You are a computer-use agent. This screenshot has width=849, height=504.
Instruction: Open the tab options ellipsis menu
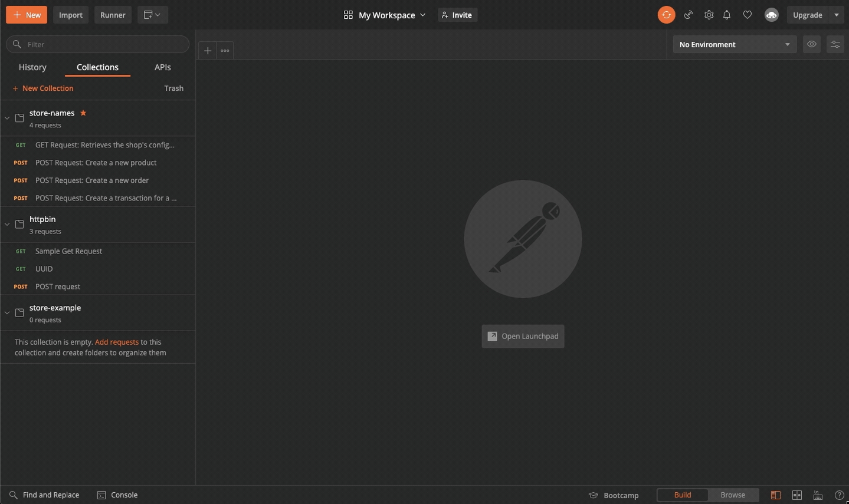(225, 51)
